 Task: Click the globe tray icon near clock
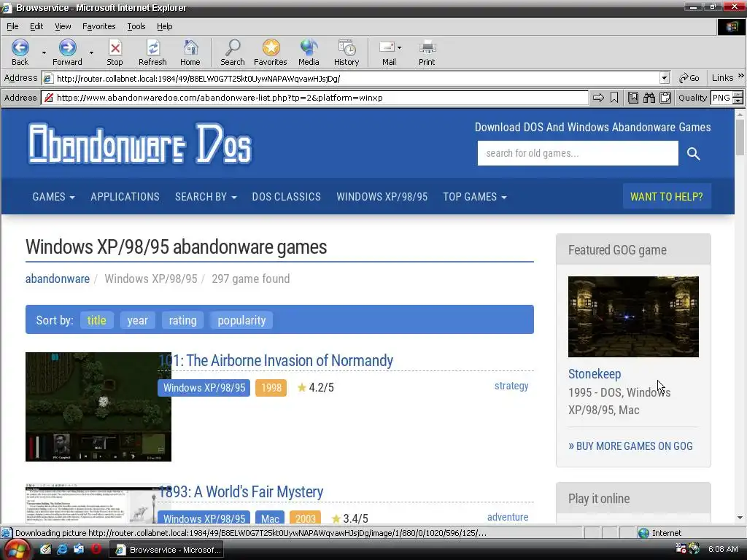(x=694, y=548)
